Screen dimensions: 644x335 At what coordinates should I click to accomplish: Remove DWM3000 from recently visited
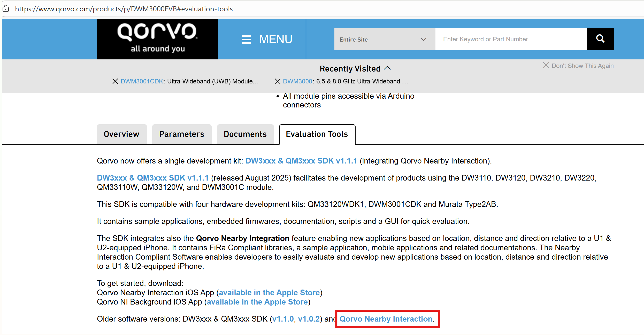(277, 81)
